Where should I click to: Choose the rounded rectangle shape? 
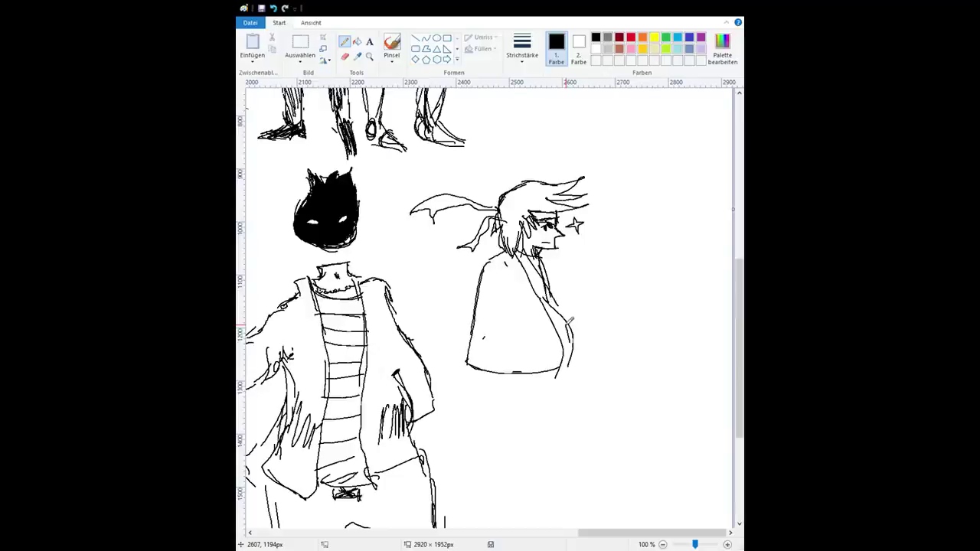click(x=416, y=49)
